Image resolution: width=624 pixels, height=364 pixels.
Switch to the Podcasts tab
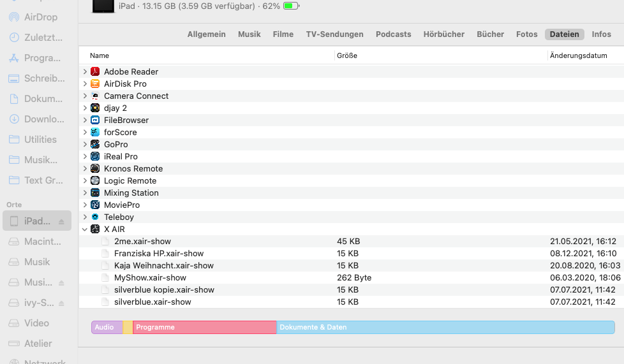[393, 34]
